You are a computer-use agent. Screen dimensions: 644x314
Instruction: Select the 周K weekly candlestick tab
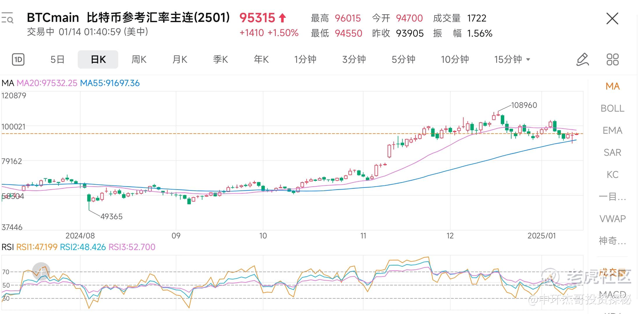tap(139, 60)
